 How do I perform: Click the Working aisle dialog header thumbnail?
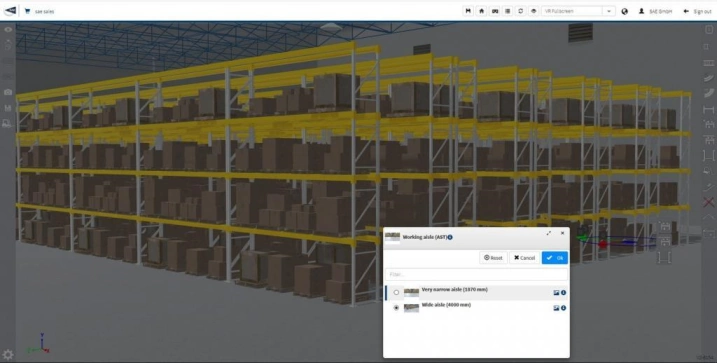pyautogui.click(x=392, y=238)
